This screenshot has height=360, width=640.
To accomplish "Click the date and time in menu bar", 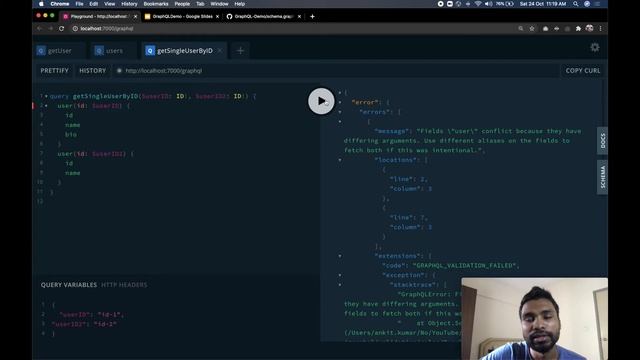I will [543, 4].
